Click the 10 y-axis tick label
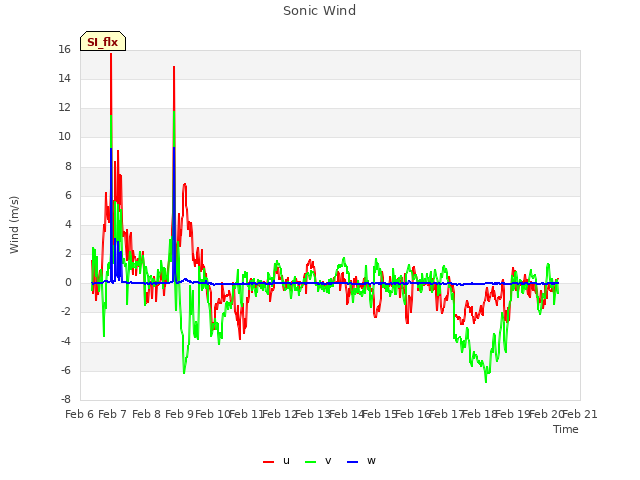 [x=64, y=137]
